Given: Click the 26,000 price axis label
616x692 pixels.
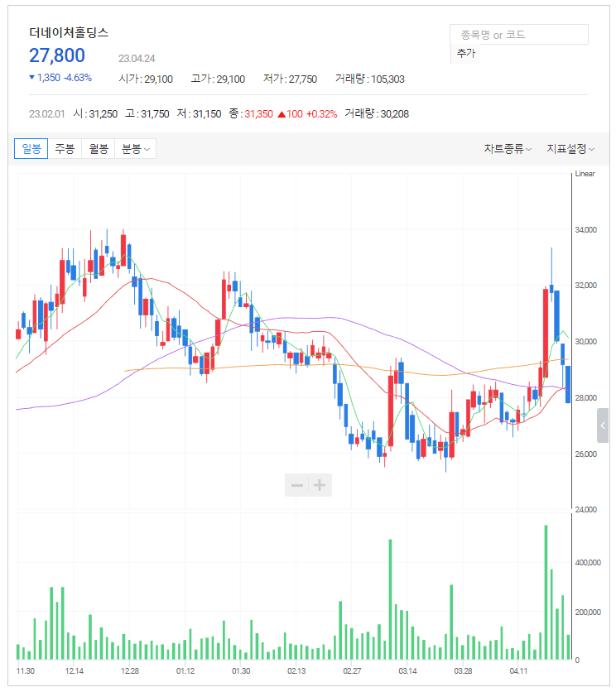Looking at the screenshot, I should 585,454.
